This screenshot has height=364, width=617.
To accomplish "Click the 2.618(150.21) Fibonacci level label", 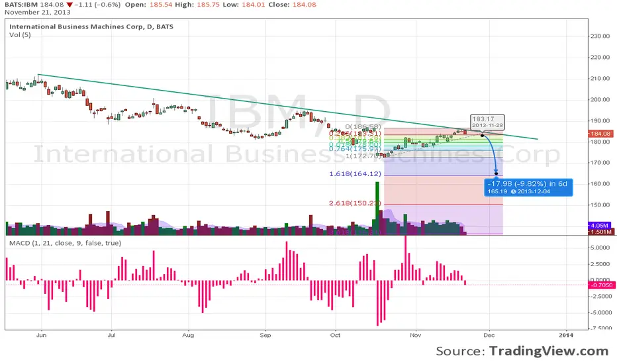I will coord(356,203).
